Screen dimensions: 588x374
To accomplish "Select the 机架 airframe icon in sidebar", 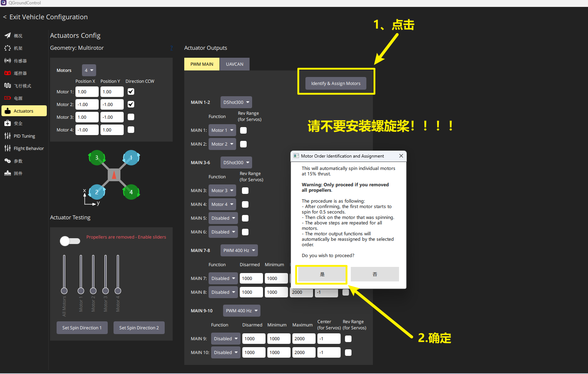I will (x=8, y=48).
